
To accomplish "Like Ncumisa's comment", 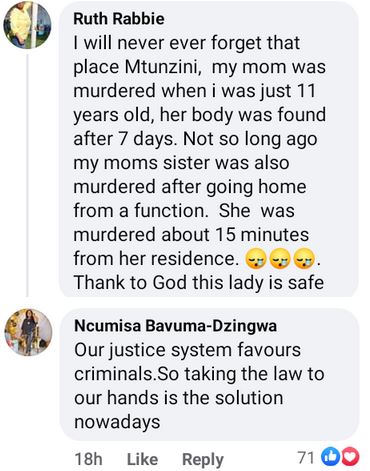I will [x=142, y=459].
